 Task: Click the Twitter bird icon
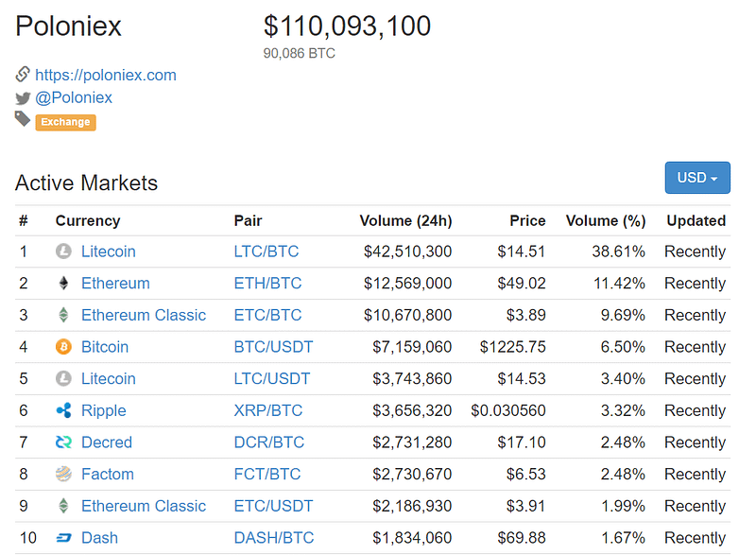pos(23,98)
